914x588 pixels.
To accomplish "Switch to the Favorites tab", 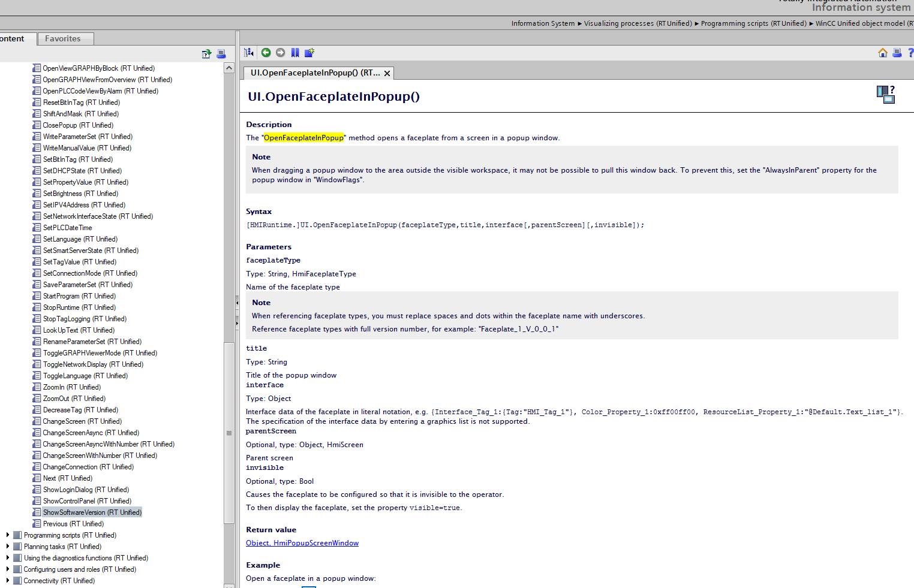I will point(63,38).
